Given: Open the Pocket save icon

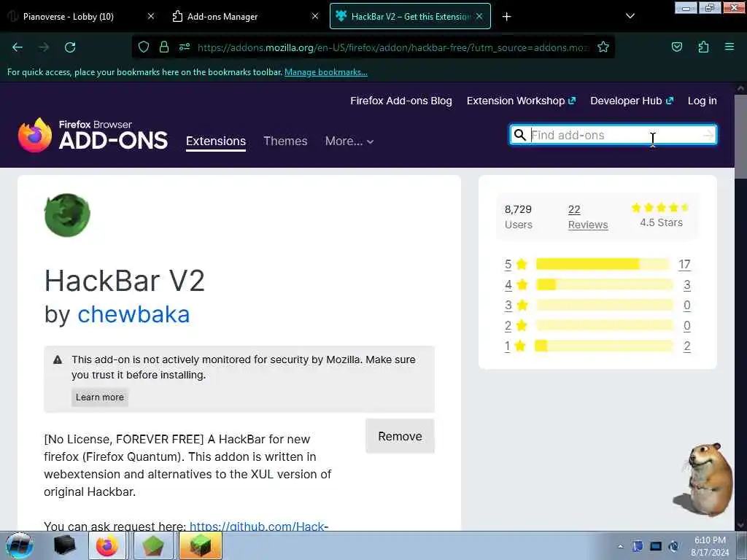Looking at the screenshot, I should point(676,47).
